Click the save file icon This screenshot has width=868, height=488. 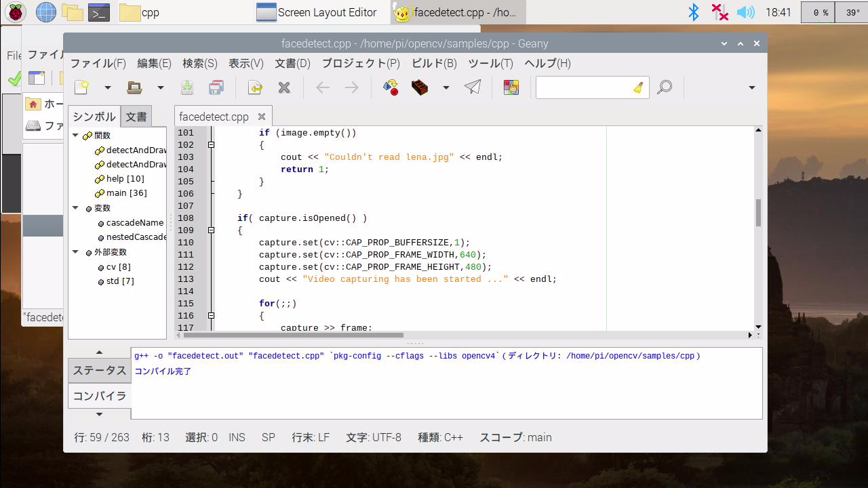(x=186, y=87)
